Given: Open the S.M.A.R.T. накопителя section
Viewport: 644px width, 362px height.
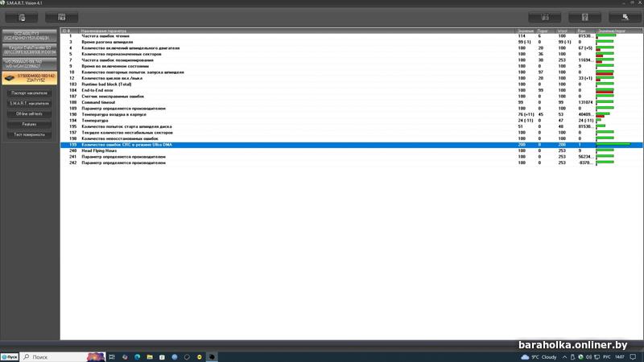Looking at the screenshot, I should click(x=29, y=104).
